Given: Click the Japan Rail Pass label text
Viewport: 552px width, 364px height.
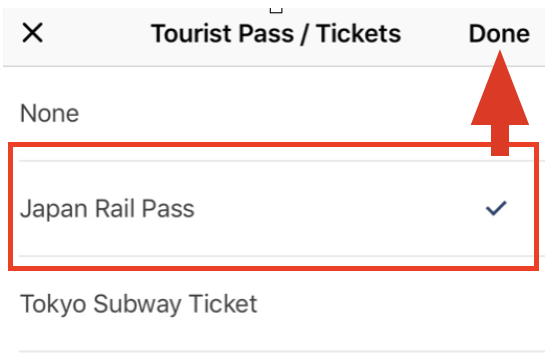Looking at the screenshot, I should [x=107, y=209].
